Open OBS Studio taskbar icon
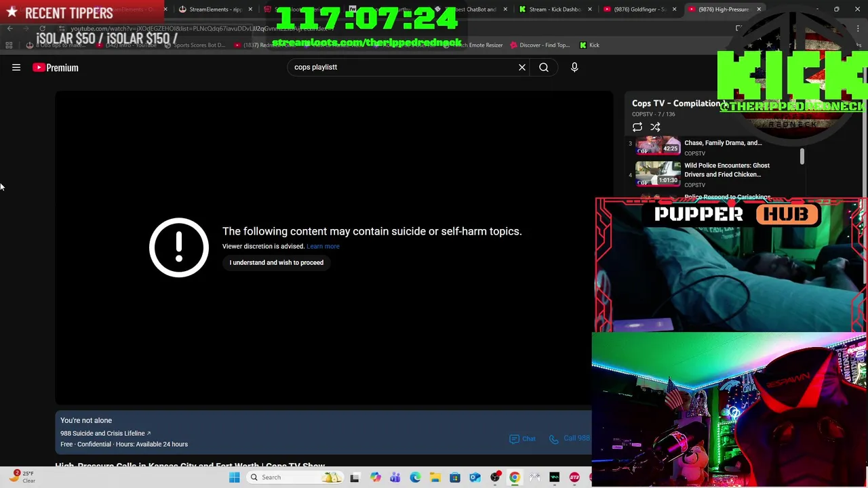The image size is (868, 488). (495, 477)
